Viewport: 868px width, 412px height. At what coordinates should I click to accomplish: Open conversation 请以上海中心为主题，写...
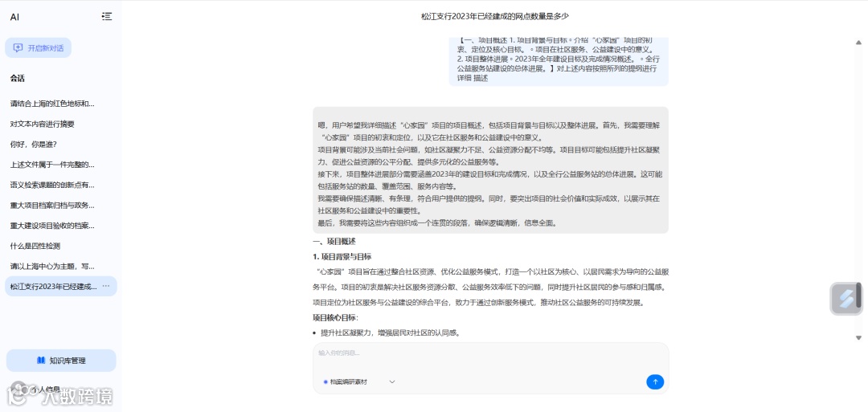52,266
